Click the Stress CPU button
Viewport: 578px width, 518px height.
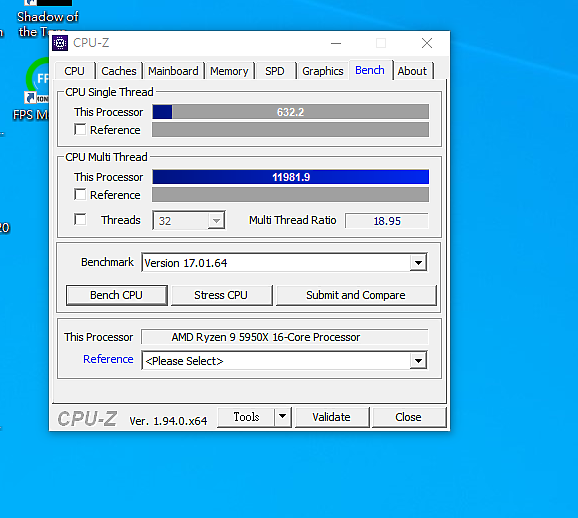pos(221,295)
